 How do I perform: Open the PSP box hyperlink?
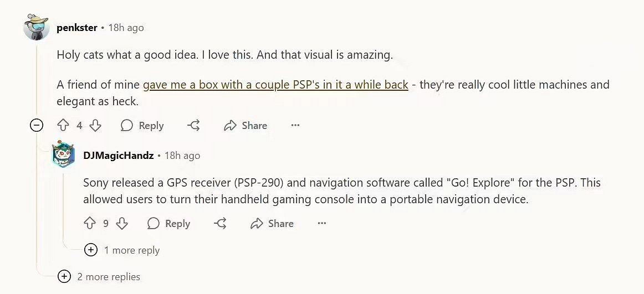275,85
